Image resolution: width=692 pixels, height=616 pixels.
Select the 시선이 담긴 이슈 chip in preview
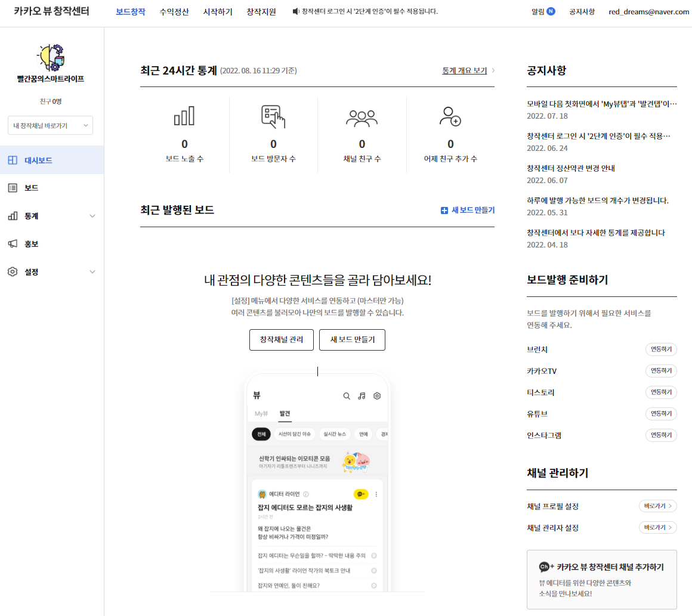[x=294, y=434]
